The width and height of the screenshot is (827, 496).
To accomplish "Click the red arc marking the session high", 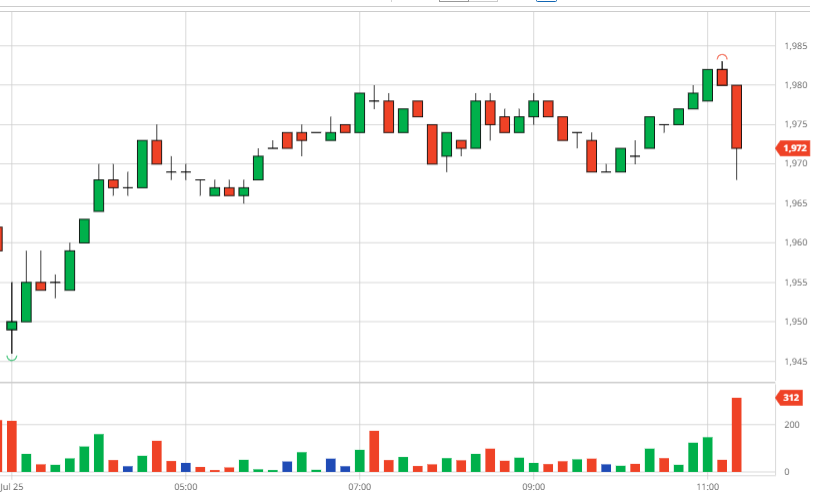I will click(x=722, y=57).
